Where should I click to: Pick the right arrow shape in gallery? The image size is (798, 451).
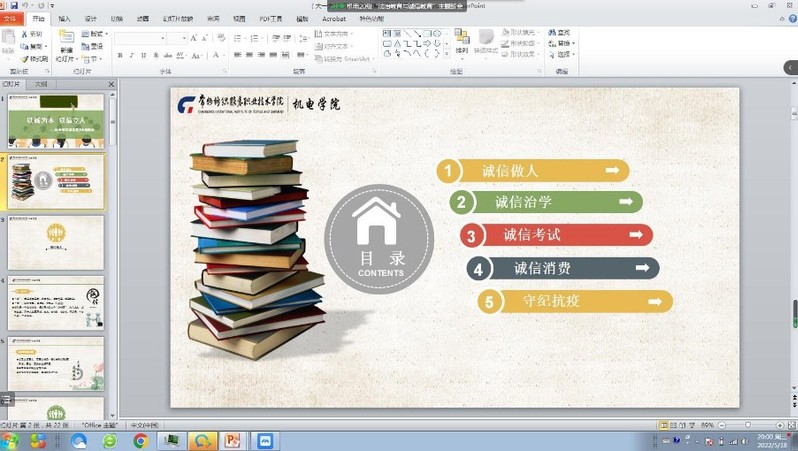coord(426,44)
